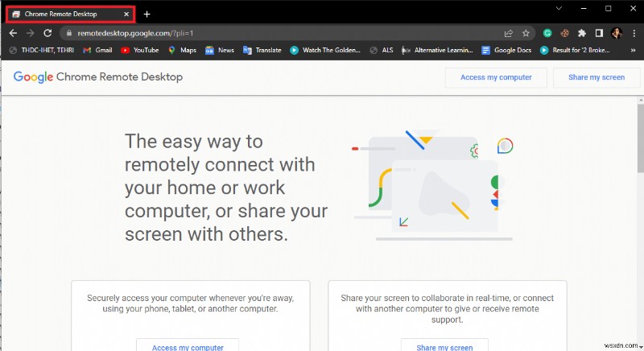Image resolution: width=644 pixels, height=351 pixels.
Task: Open the profile avatar menu
Action: coord(617,33)
